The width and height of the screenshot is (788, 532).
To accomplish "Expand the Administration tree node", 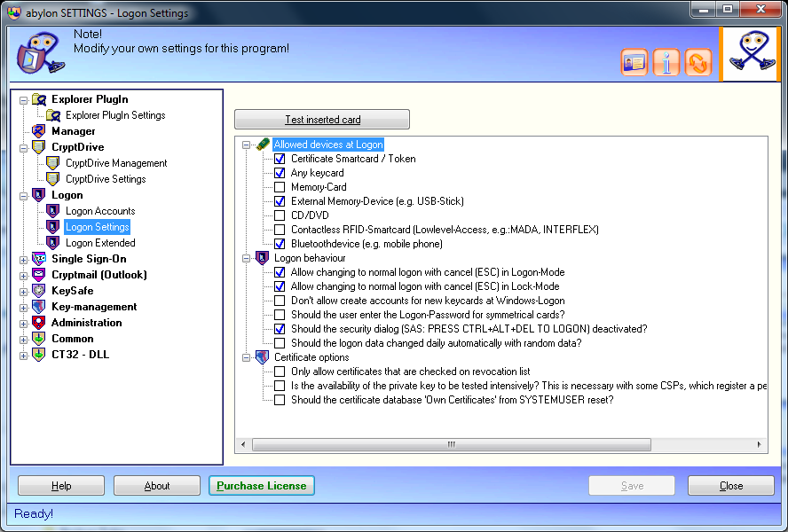I will 23,324.
